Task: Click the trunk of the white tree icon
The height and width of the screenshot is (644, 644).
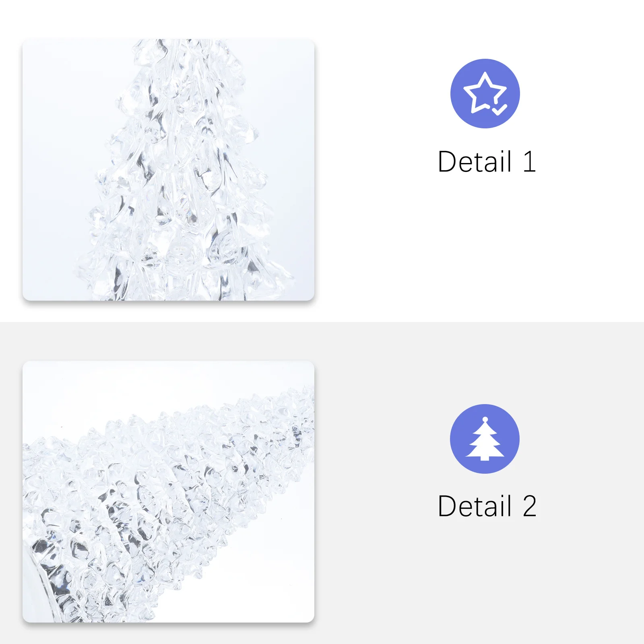Action: tap(485, 458)
